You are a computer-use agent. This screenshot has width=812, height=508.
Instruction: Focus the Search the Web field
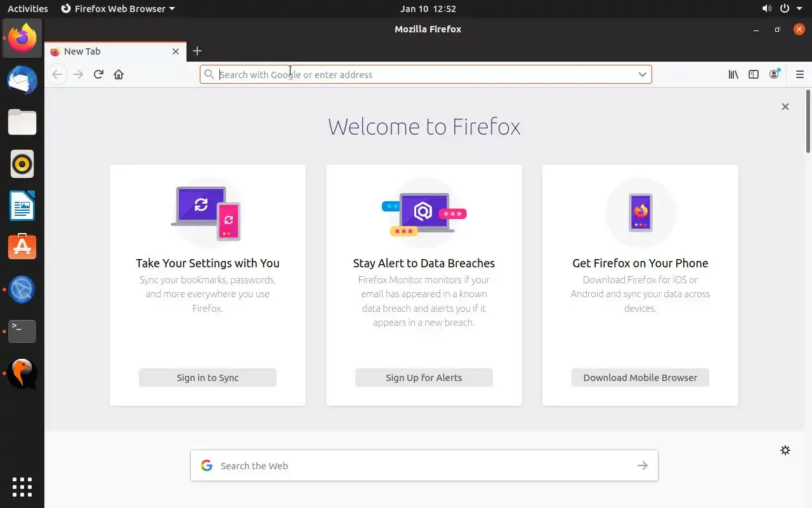[x=419, y=465]
